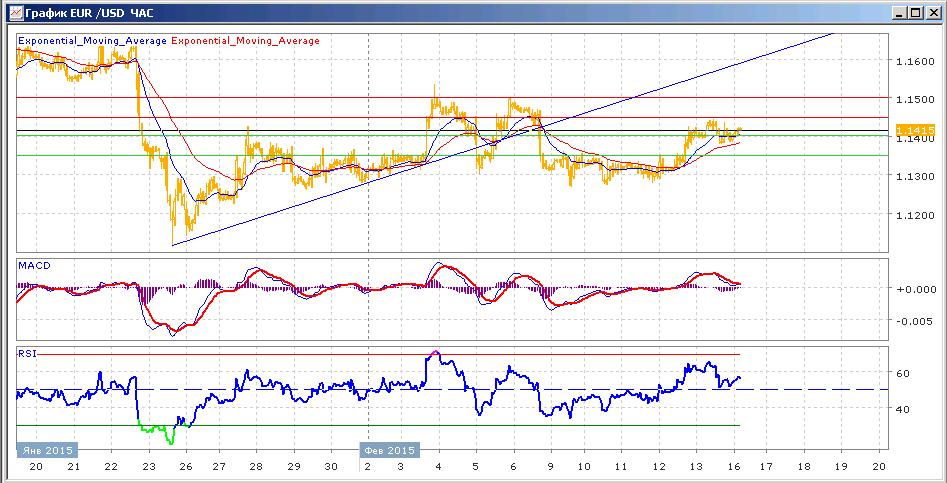The image size is (947, 483).
Task: Select the Янв 2015 month marker
Action: [x=47, y=450]
